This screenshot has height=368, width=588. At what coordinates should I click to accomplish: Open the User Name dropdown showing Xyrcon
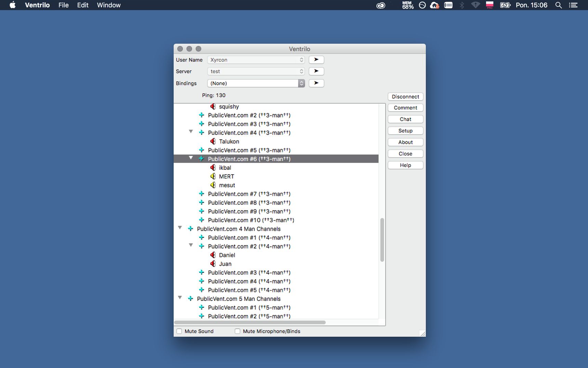[256, 60]
